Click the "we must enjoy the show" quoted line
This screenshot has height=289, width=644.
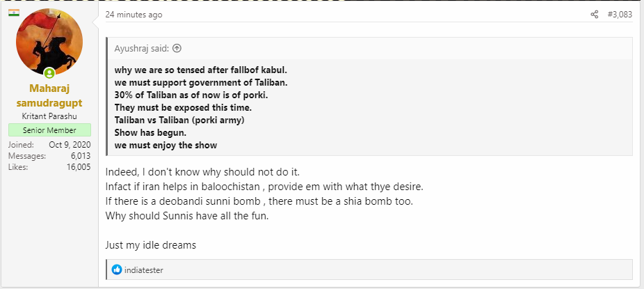pyautogui.click(x=166, y=145)
